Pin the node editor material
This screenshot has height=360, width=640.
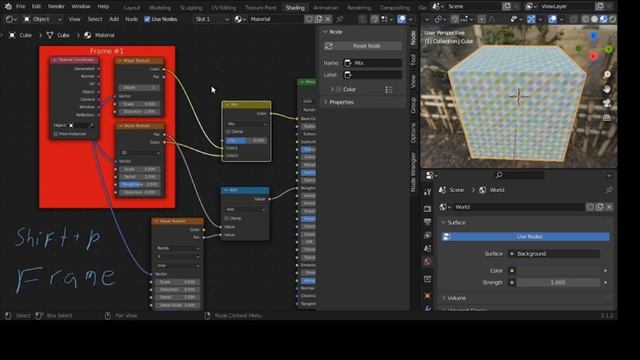point(339,19)
